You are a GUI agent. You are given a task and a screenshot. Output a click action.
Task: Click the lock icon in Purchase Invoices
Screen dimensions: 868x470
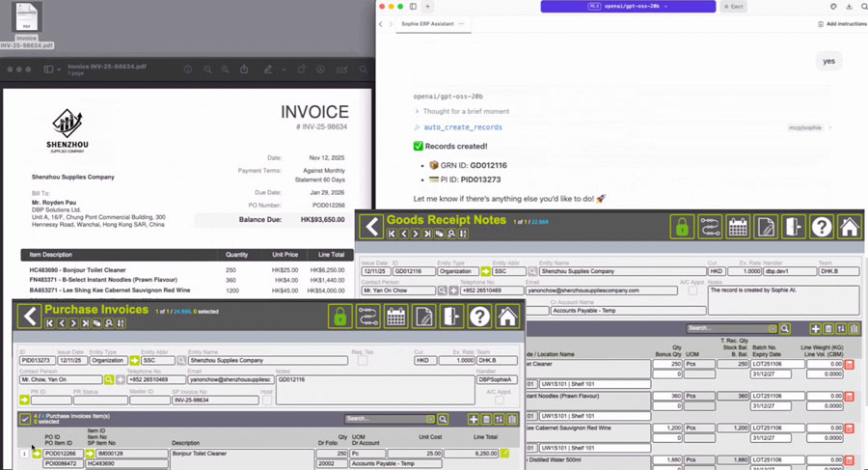(x=339, y=316)
